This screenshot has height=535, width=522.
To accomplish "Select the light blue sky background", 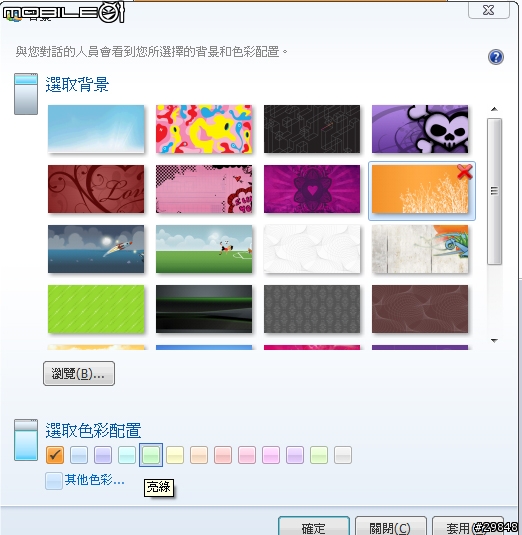I will tap(96, 129).
